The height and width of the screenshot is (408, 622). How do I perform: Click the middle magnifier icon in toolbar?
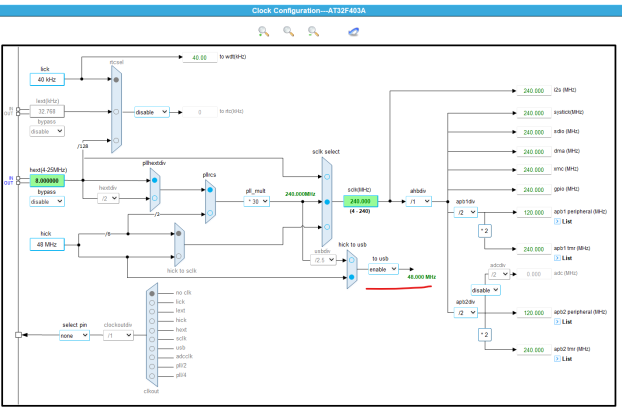pos(289,31)
